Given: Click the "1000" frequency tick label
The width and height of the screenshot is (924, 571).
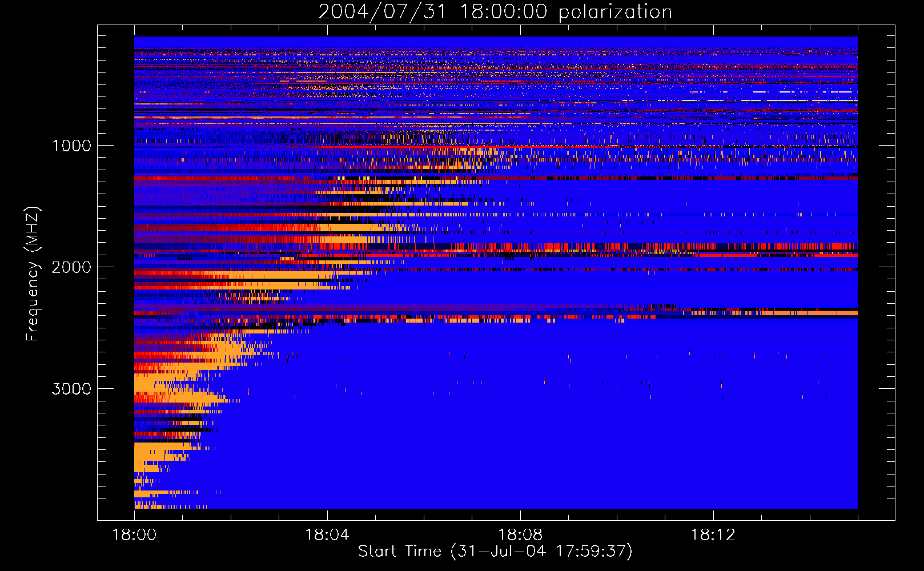Looking at the screenshot, I should click(x=72, y=146).
